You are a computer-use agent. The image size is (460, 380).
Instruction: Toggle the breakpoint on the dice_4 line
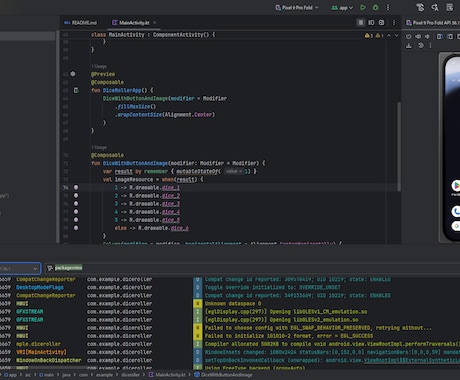76,212
